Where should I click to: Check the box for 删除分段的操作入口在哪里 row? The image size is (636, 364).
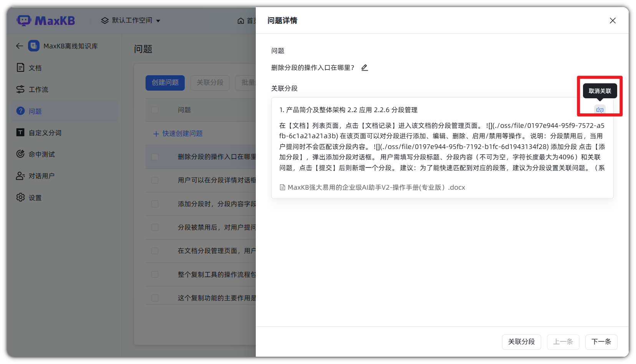155,157
